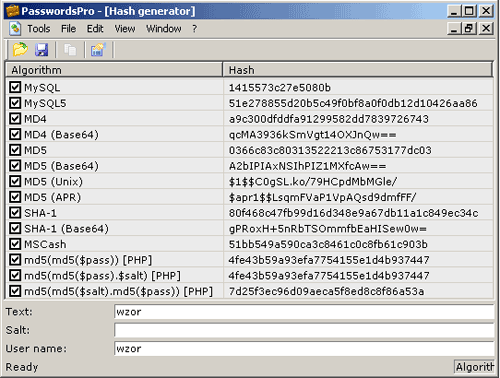Open the File menu
Viewport: 500px width, 378px height.
68,29
